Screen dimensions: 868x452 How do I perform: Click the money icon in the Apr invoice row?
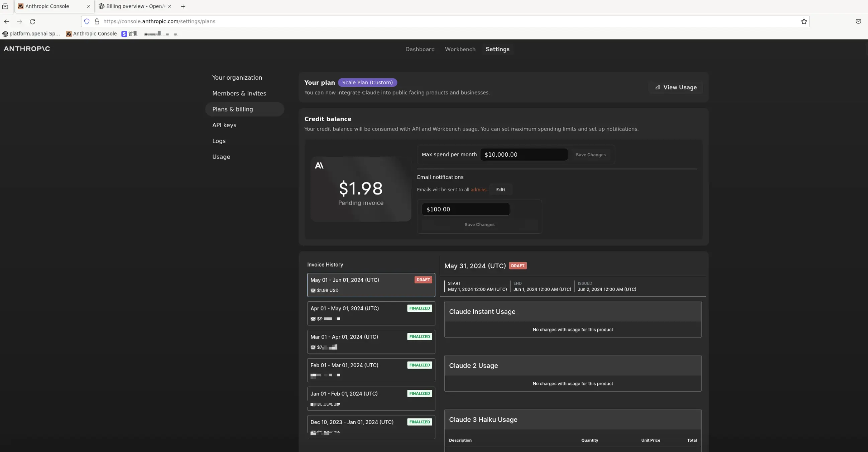pos(313,319)
